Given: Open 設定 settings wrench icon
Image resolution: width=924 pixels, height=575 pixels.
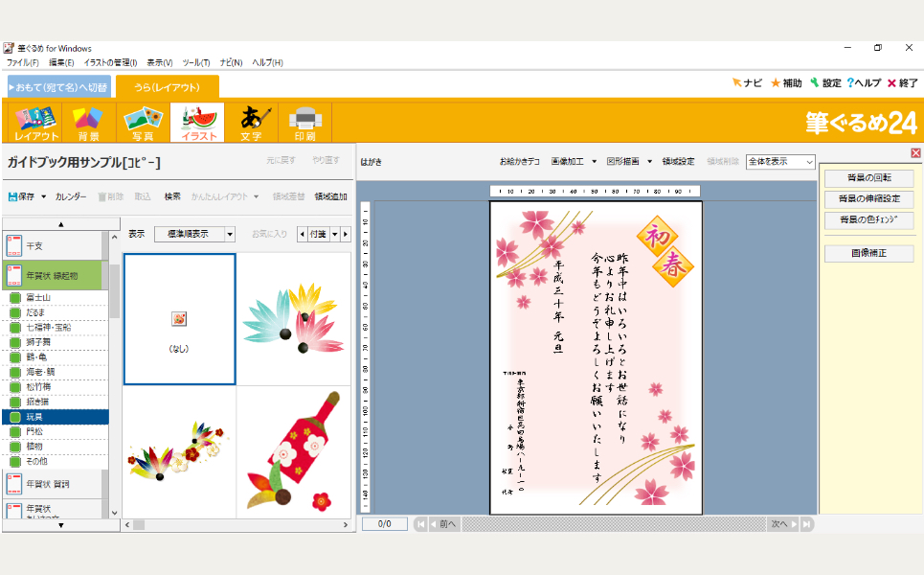Looking at the screenshot, I should coord(815,82).
